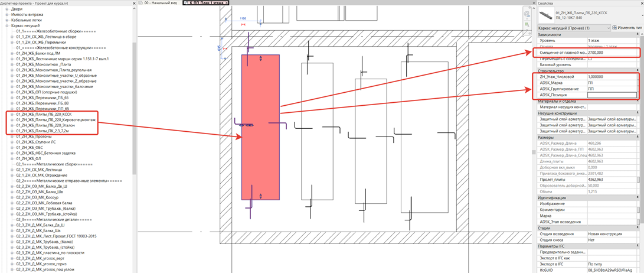Click Изменить тип button
Viewport: 644px width, 273px height.
click(627, 28)
